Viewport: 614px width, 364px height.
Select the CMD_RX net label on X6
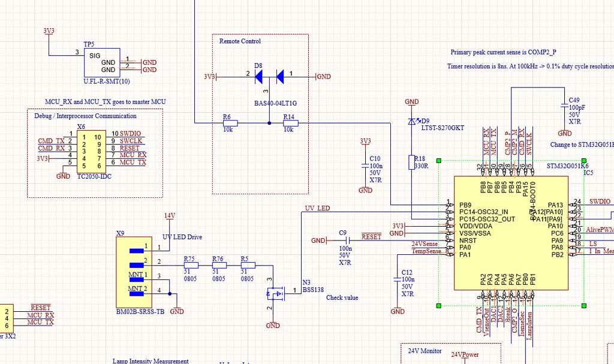click(x=52, y=148)
